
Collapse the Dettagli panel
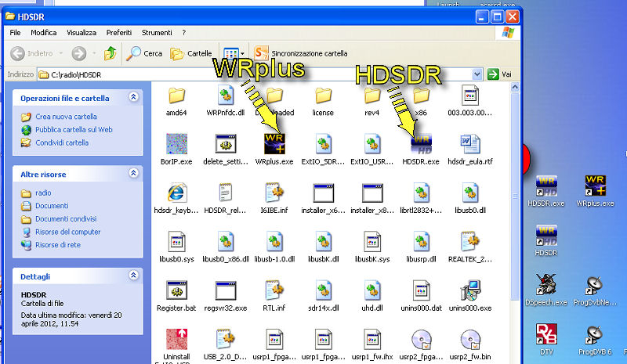click(x=133, y=276)
